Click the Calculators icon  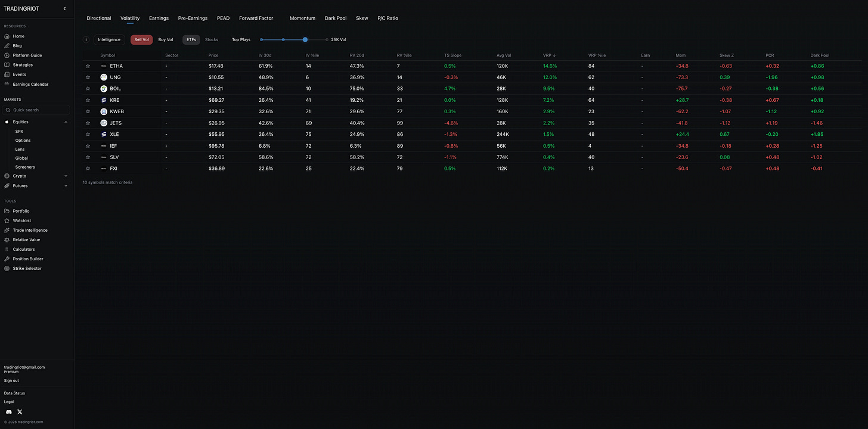(7, 249)
